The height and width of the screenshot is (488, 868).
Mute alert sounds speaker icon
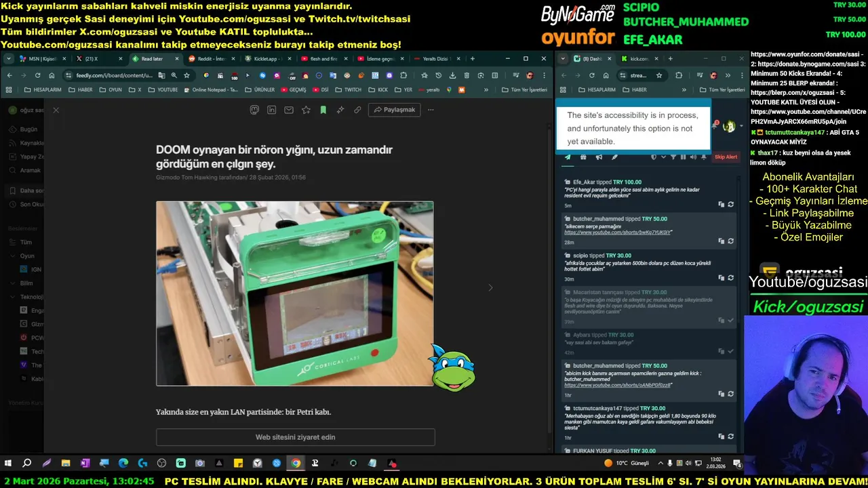point(693,157)
